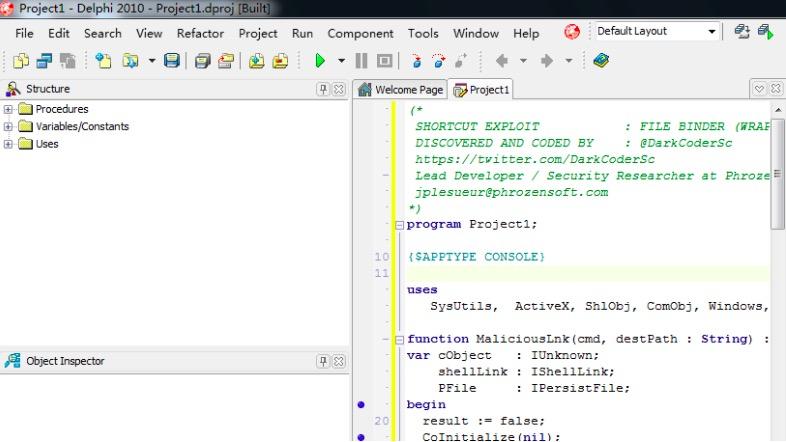The width and height of the screenshot is (786, 442).
Task: Open the Refactor menu
Action: pyautogui.click(x=200, y=33)
